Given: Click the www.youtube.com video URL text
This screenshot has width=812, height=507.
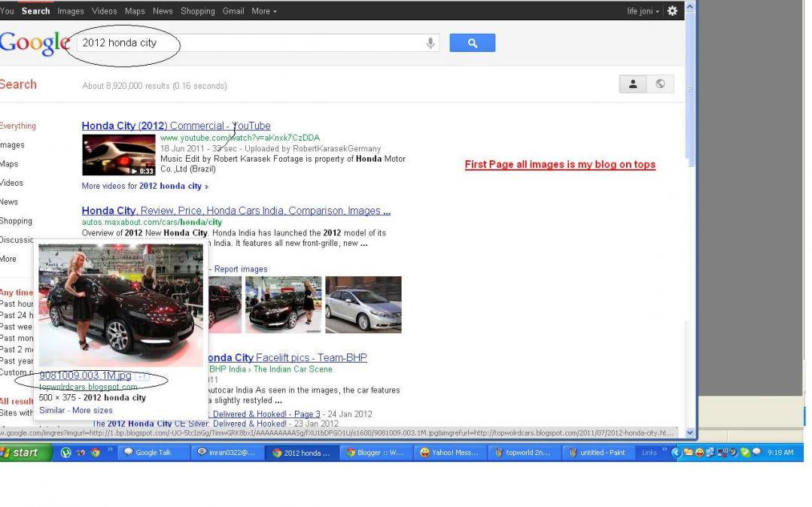Looking at the screenshot, I should [x=240, y=138].
